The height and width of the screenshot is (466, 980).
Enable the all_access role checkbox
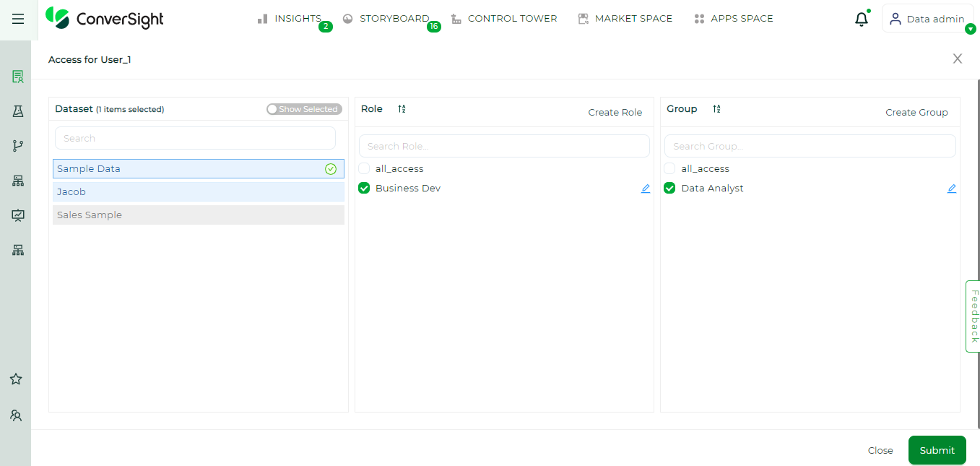click(x=363, y=168)
